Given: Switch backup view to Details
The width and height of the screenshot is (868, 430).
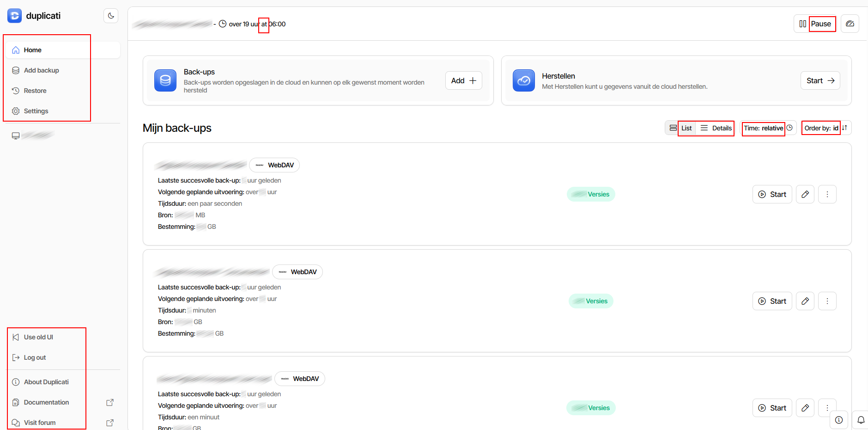Looking at the screenshot, I should click(x=716, y=128).
